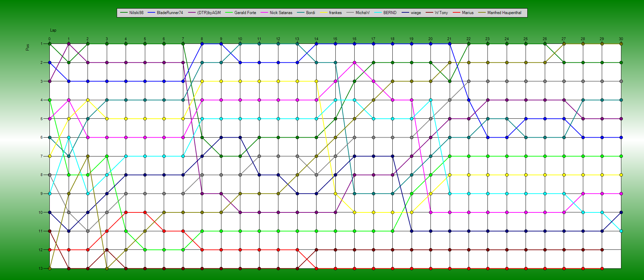Click lap number 8 on the axis

[x=202, y=39]
